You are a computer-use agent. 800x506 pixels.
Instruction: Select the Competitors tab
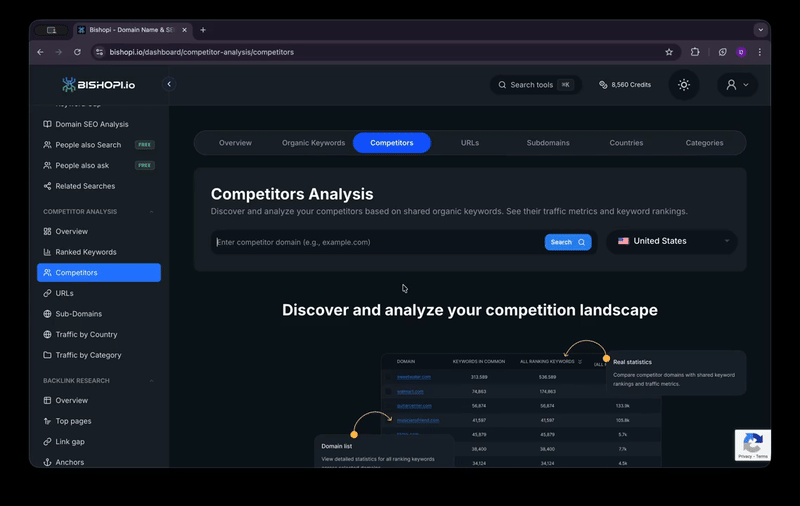392,143
